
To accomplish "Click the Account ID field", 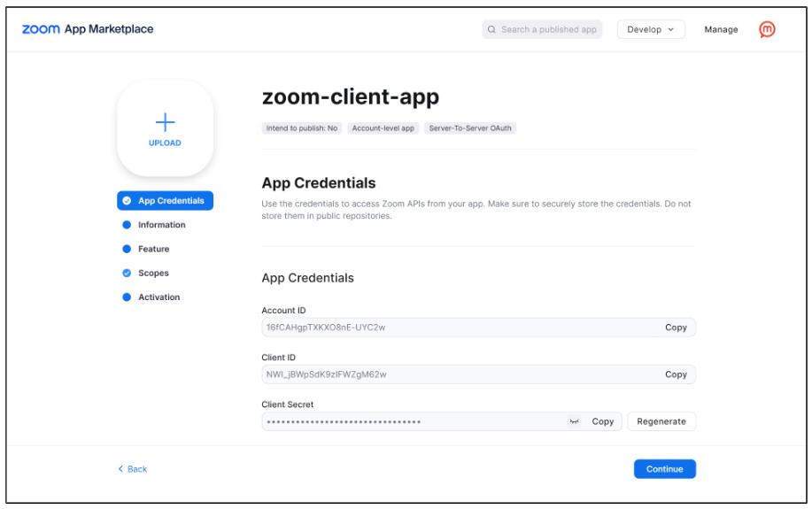I will [478, 328].
